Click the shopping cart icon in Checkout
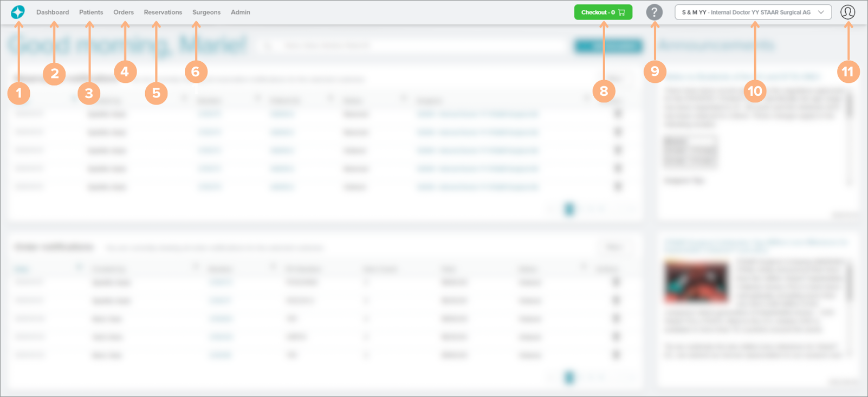The image size is (868, 397). [621, 12]
